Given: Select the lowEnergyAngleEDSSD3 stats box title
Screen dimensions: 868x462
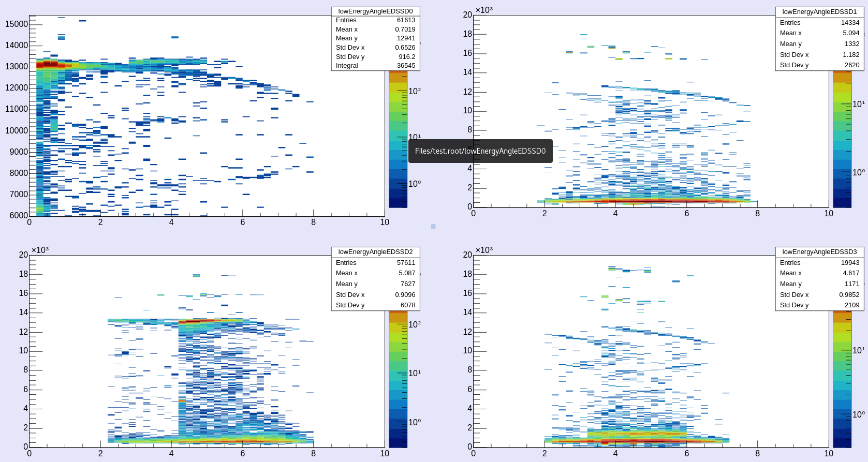Looking at the screenshot, I should tap(819, 252).
